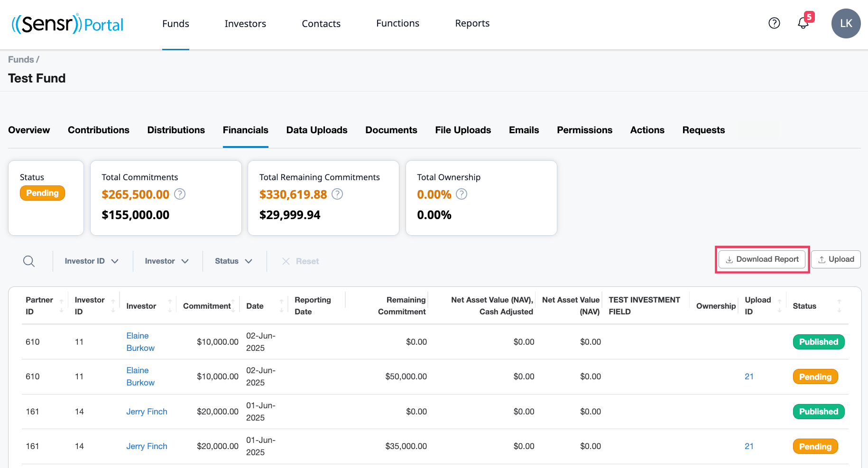Click info icon beside Total Commitments amount
868x468 pixels.
coord(180,194)
